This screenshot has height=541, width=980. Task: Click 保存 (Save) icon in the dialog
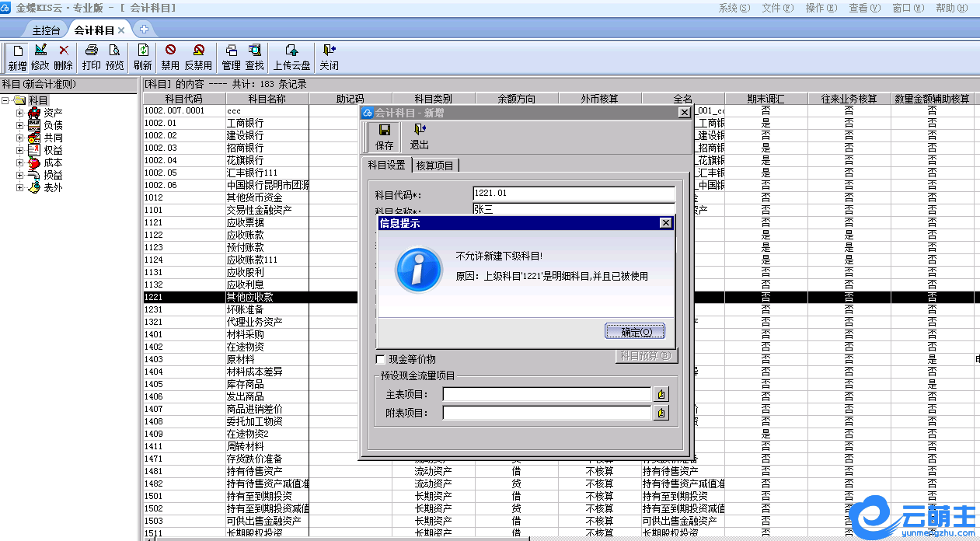point(384,137)
